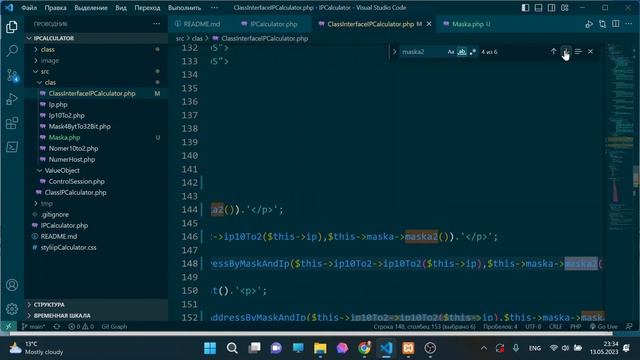Collapse the IPCALCULATOR root folder

pyautogui.click(x=96, y=38)
